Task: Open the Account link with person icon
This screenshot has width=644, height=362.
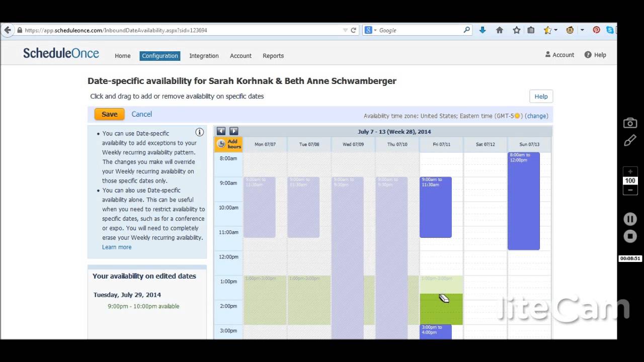Action: (x=559, y=55)
